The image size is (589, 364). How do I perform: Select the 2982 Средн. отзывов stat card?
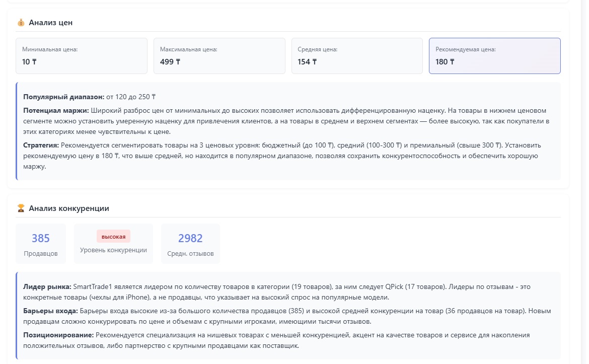(190, 244)
